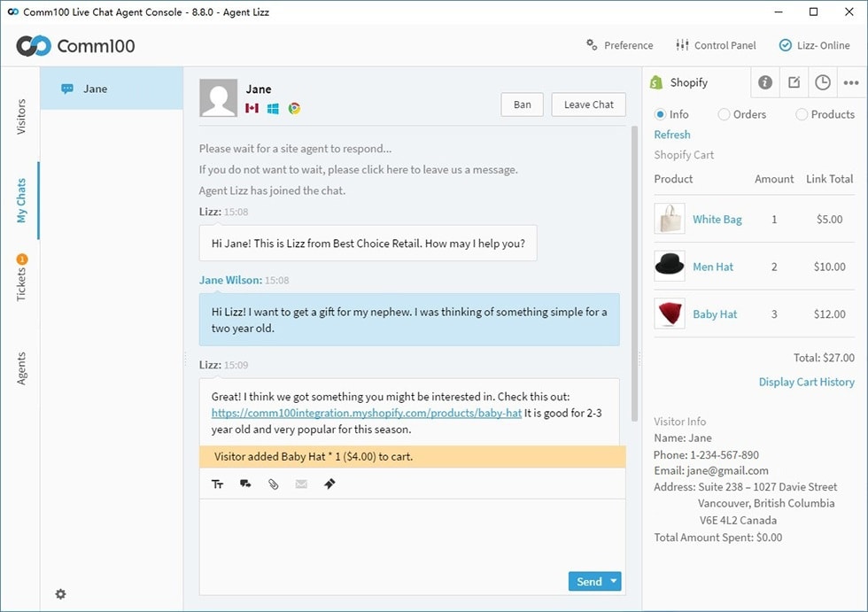Open the White Bag product link
This screenshot has height=612, width=868.
717,219
